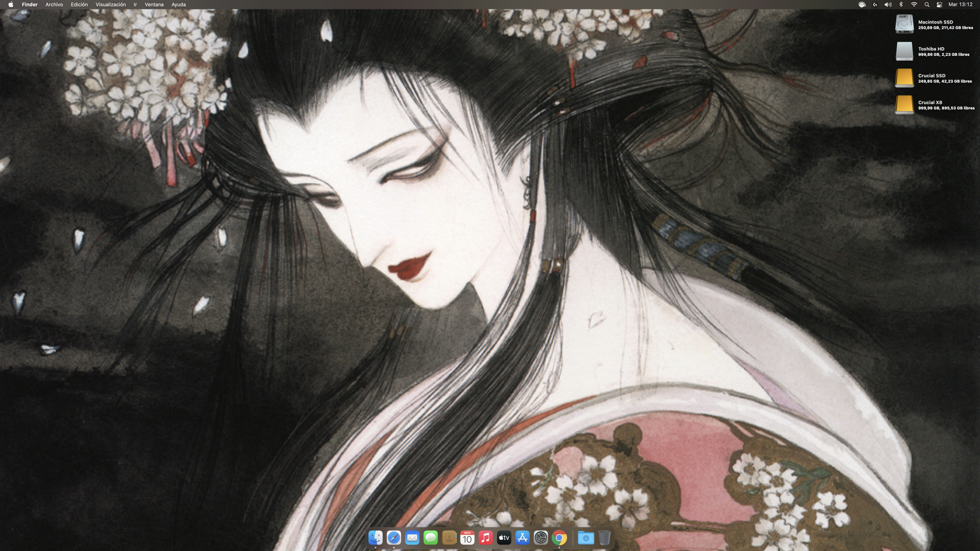Open the Ventana menu

coord(154,4)
